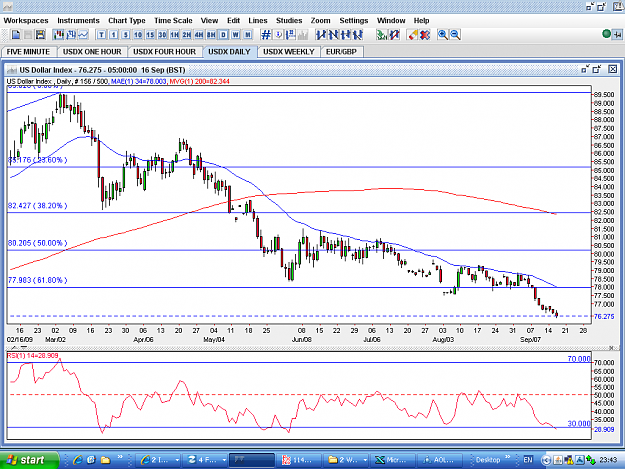Click the MVG(1) 200=82.344 label
Screen dimensions: 625x469
(199, 81)
